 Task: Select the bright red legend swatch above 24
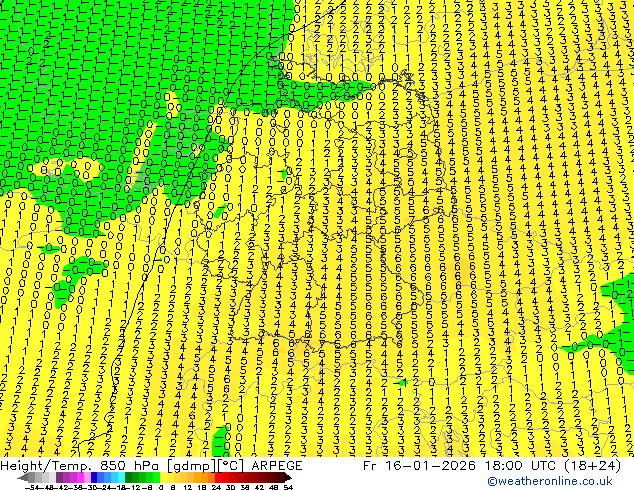(x=218, y=477)
